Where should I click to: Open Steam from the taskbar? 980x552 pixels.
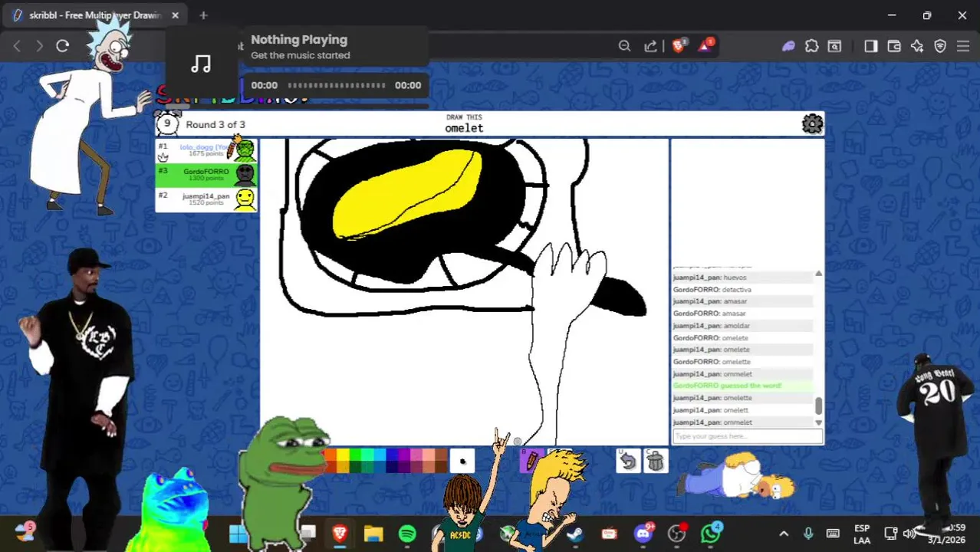tap(575, 534)
